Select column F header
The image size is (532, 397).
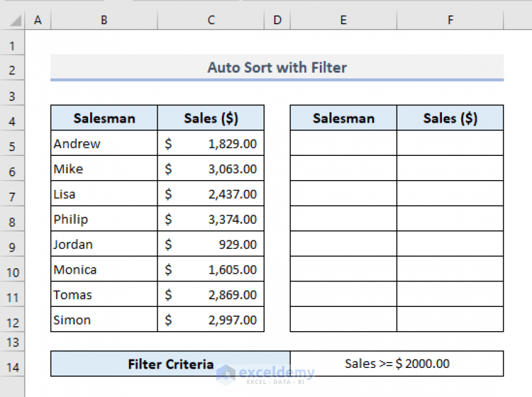450,20
